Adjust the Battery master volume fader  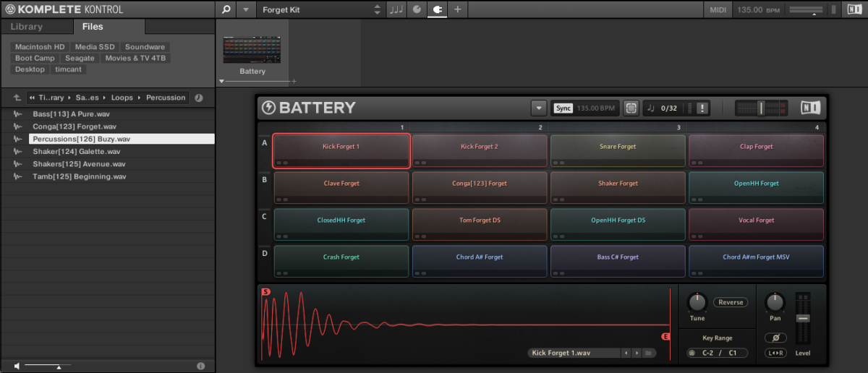[x=761, y=108]
